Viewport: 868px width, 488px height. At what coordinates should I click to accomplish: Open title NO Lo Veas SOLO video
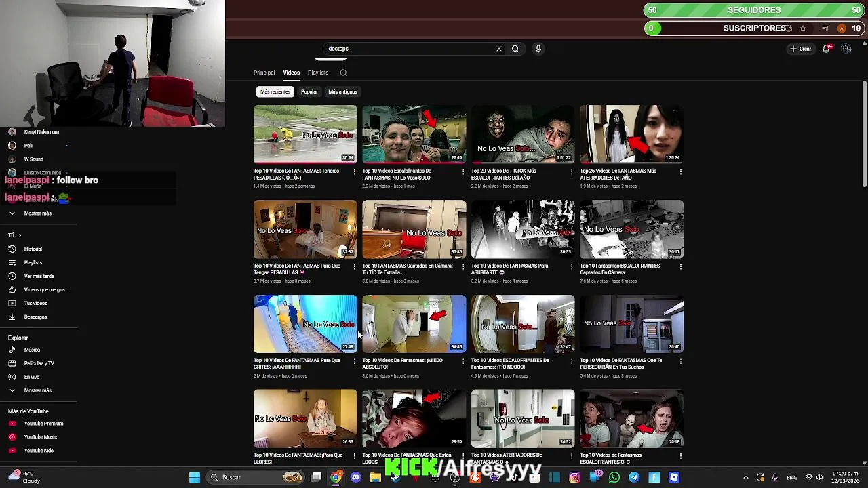(x=397, y=174)
